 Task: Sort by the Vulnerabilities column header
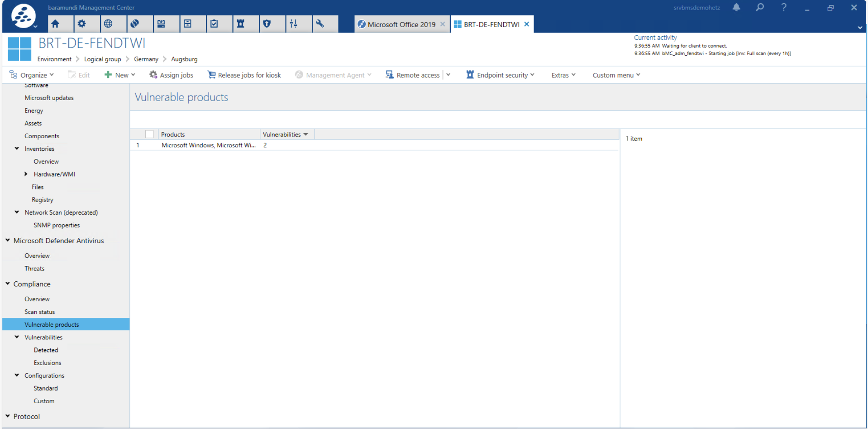(x=282, y=135)
